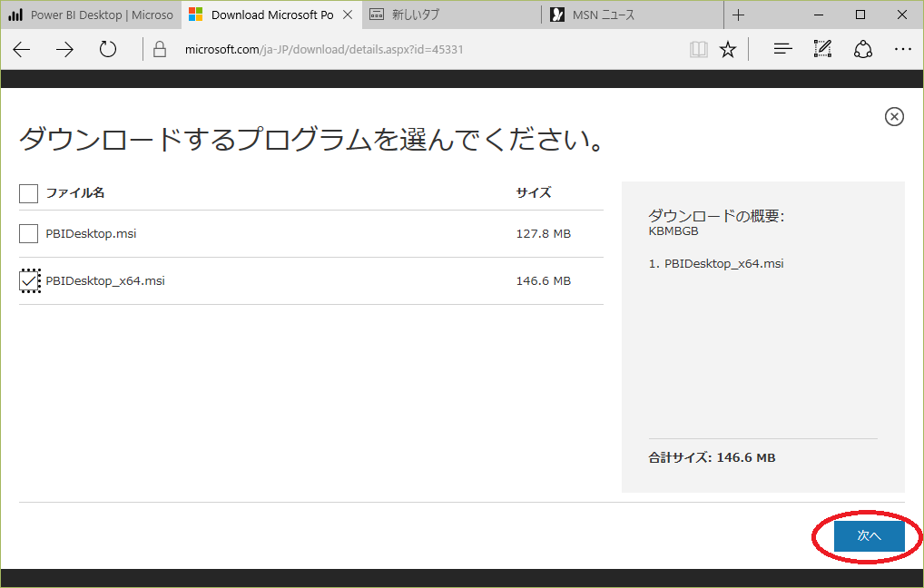Close the browser window
This screenshot has height=588, width=924.
pyautogui.click(x=901, y=15)
